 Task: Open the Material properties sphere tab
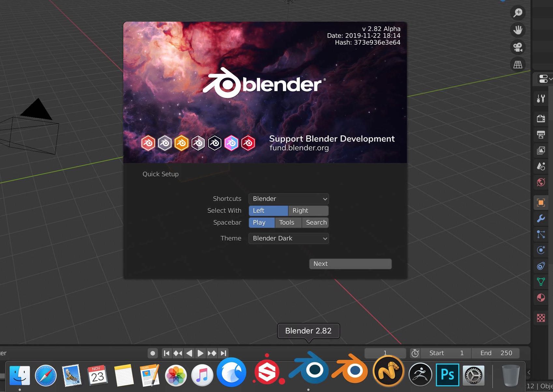pyautogui.click(x=541, y=298)
